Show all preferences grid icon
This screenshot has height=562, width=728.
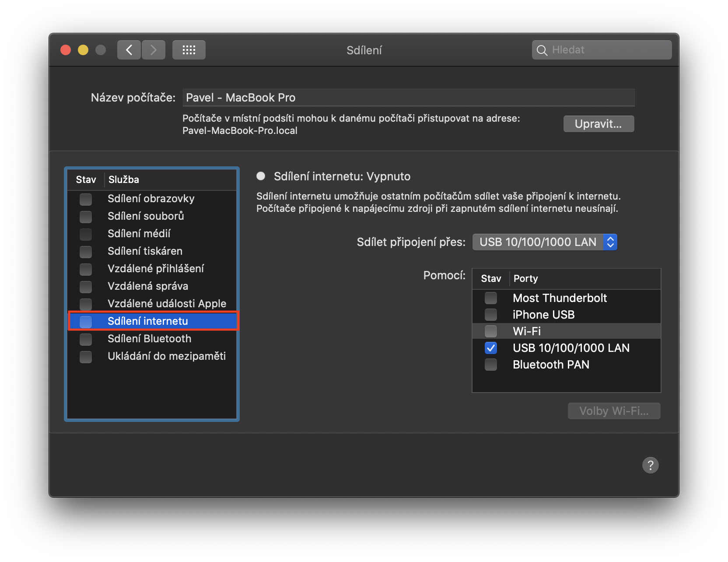[189, 50]
